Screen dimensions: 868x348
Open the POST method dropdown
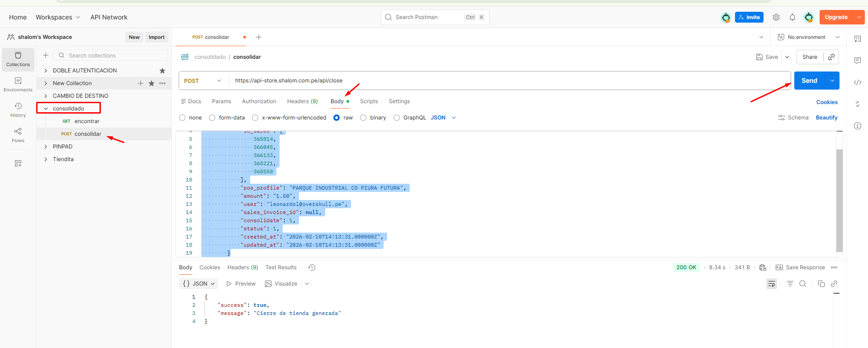coord(203,81)
